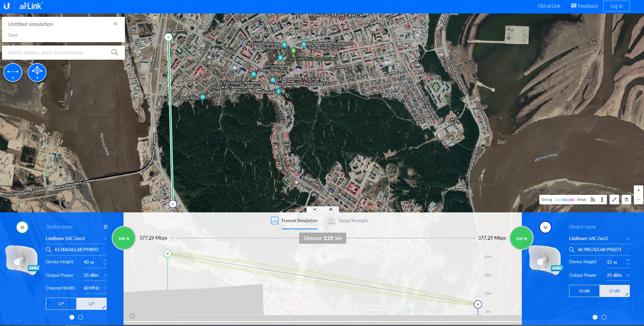Select left device first 12° antenna option
644x326 pixels.
pos(61,304)
